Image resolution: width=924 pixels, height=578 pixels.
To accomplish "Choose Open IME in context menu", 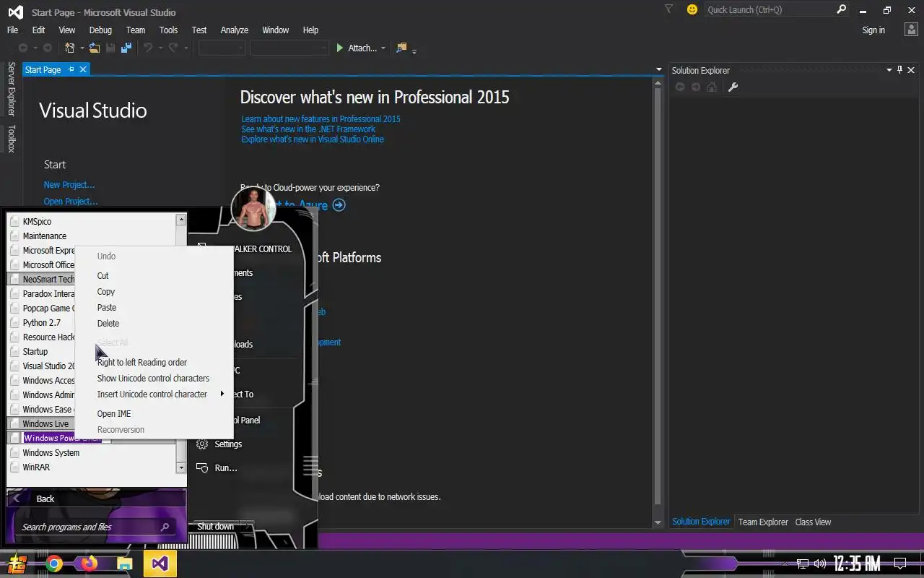I will tap(114, 414).
